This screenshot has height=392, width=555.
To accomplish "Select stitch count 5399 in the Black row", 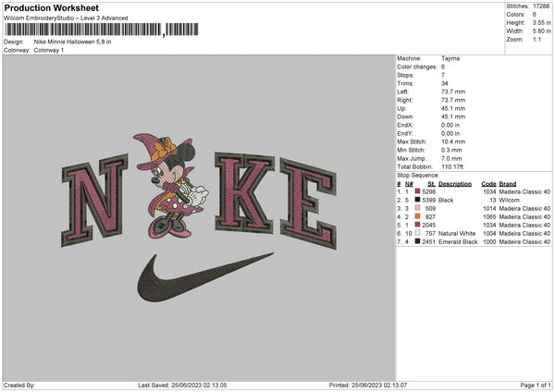I will (x=428, y=200).
